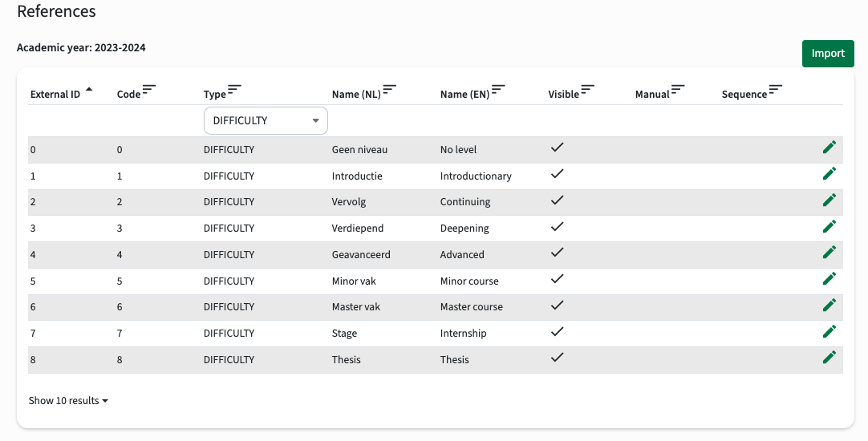Click the green Import button

828,54
